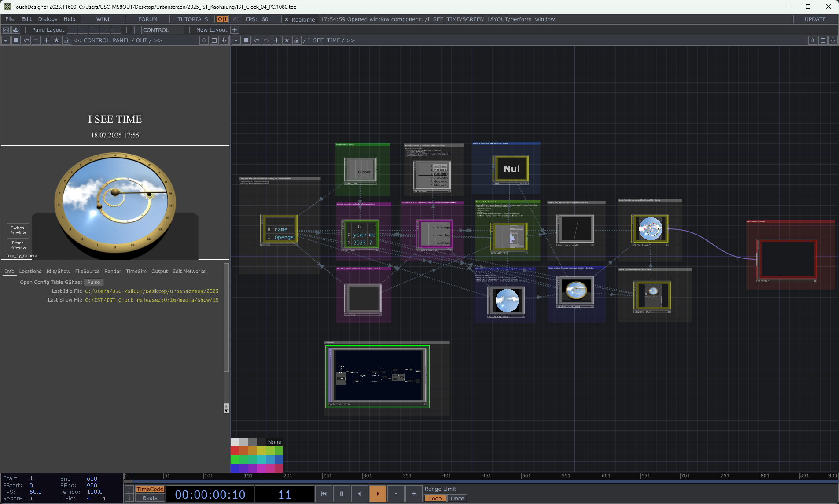Jump to timeline start with rewind button
The width and height of the screenshot is (839, 504).
324,493
